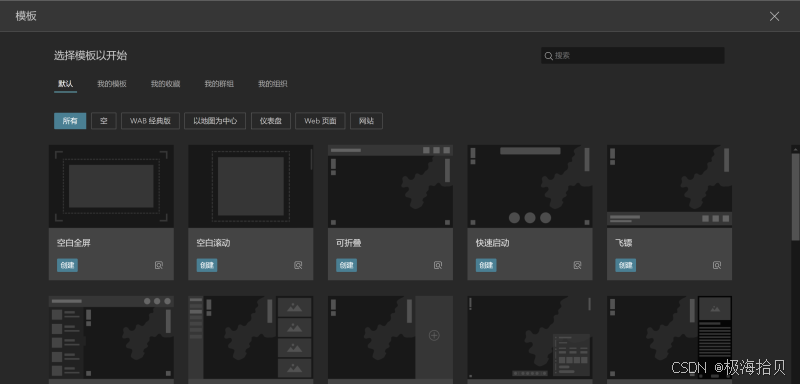Open the 我的群组 tab
This screenshot has height=384, width=800.
point(219,84)
